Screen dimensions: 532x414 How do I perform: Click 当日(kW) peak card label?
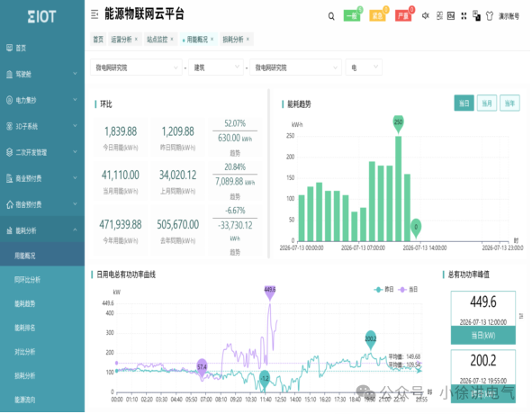[x=483, y=336]
